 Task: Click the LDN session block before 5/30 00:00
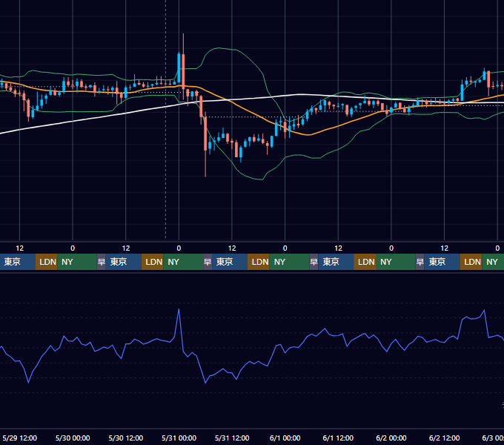click(46, 262)
